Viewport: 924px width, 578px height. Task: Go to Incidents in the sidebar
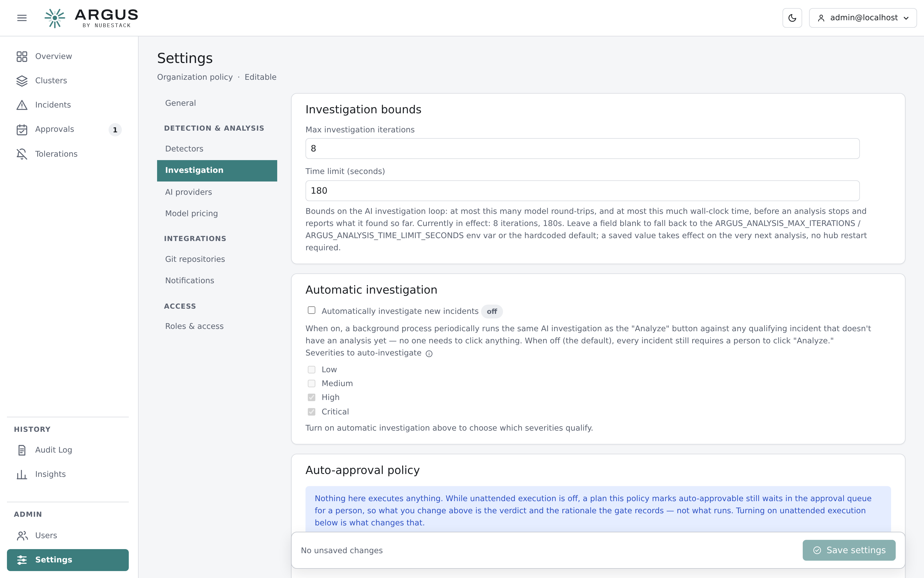[68, 105]
